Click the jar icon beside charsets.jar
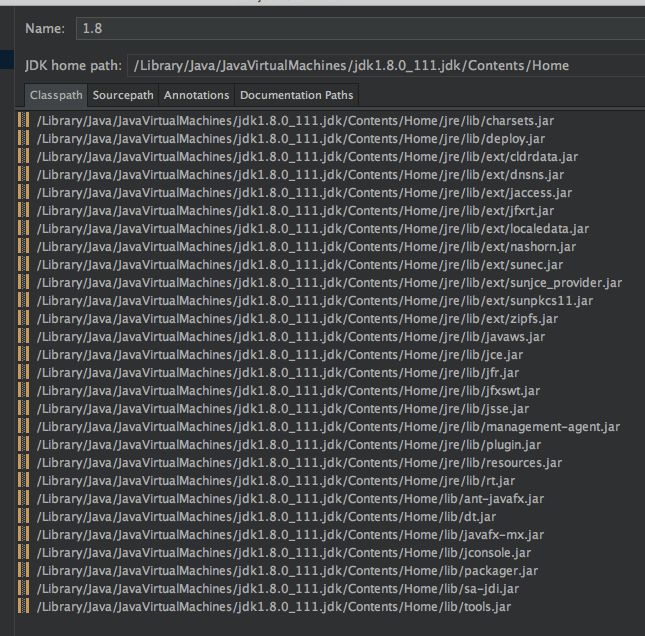The width and height of the screenshot is (645, 636). [x=24, y=121]
